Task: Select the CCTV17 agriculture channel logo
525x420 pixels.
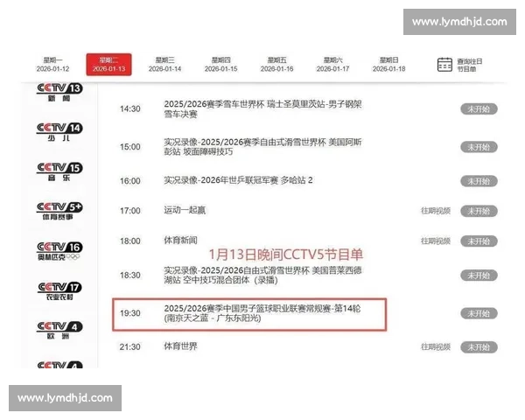Action: pyautogui.click(x=59, y=291)
